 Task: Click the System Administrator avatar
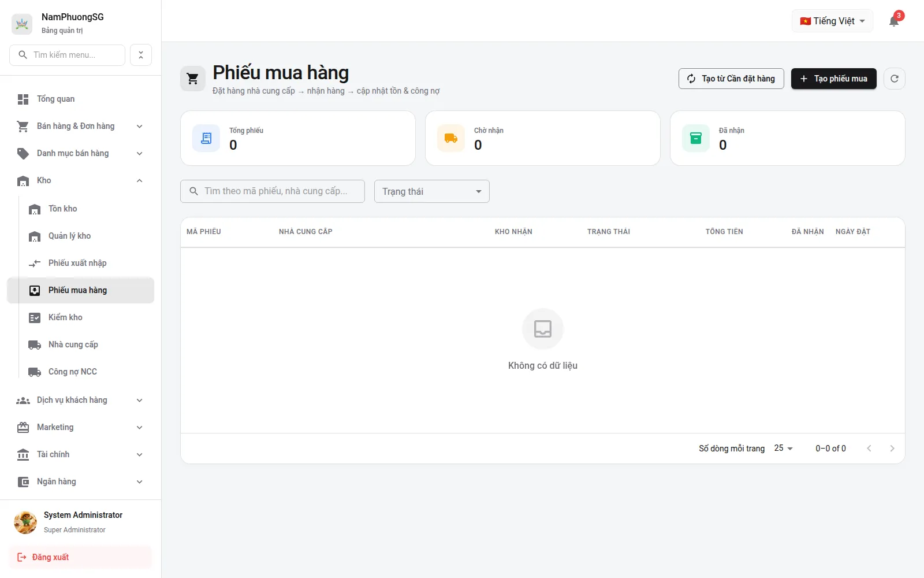click(x=25, y=523)
